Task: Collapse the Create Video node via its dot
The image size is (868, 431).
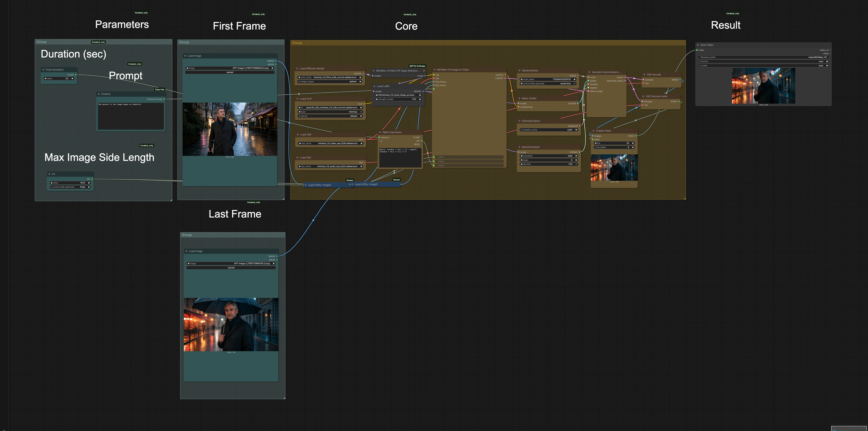Action: (593, 131)
